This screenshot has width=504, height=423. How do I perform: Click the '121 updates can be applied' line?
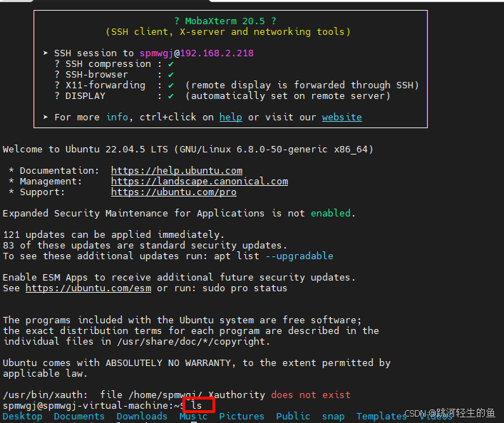[113, 235]
